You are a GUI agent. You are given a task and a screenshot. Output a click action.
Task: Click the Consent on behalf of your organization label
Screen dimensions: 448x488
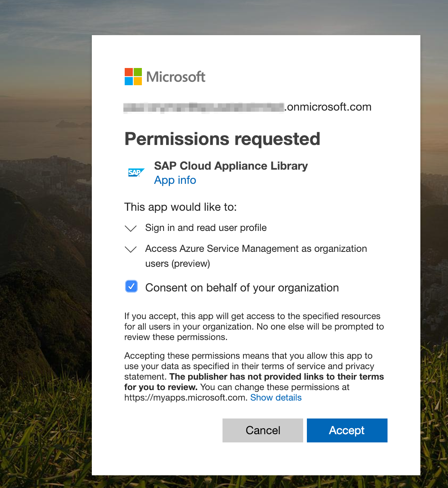pos(242,288)
